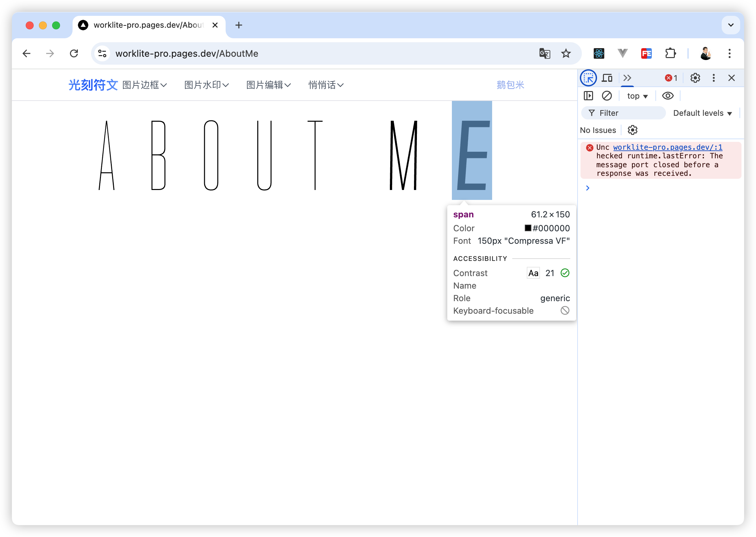Open the Default levels dropdown
The width and height of the screenshot is (756, 537).
[702, 113]
